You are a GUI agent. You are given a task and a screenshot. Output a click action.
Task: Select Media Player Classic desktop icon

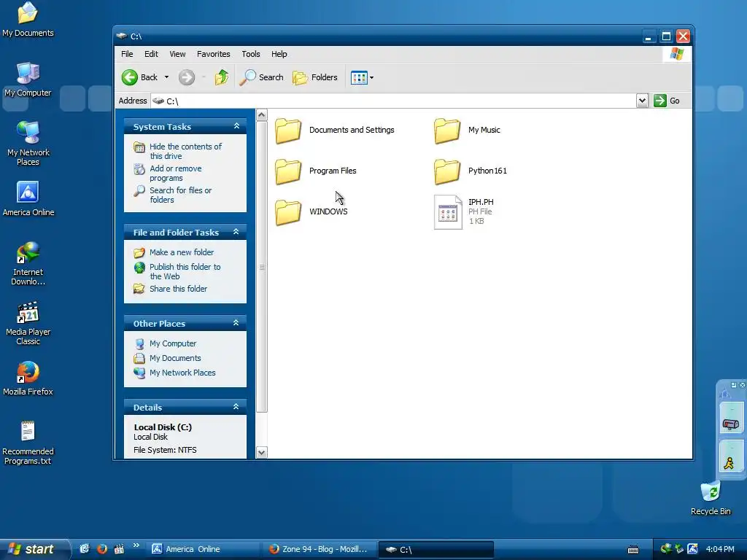pyautogui.click(x=28, y=323)
